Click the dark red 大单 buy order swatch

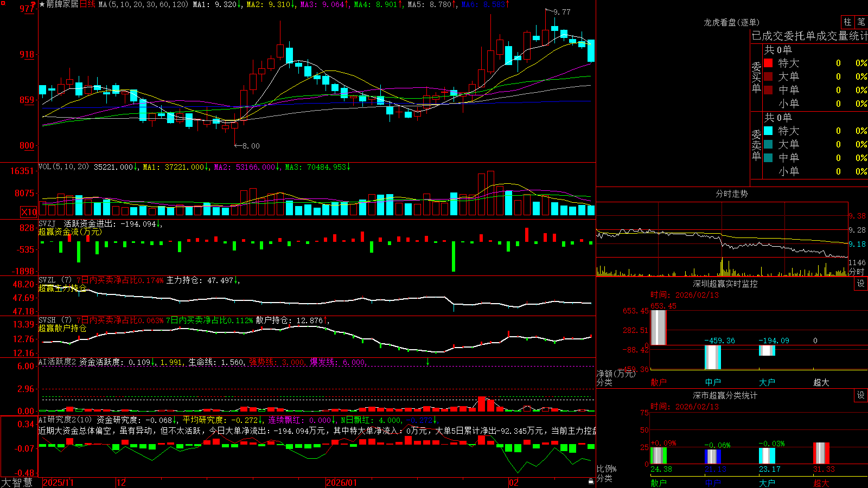point(768,76)
